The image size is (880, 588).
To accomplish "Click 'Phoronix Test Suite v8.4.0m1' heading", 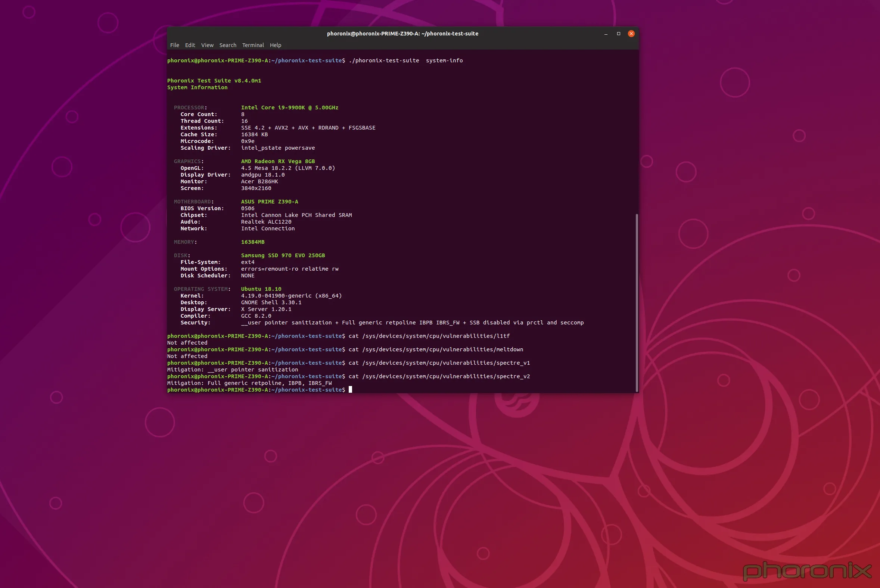I will [x=214, y=81].
